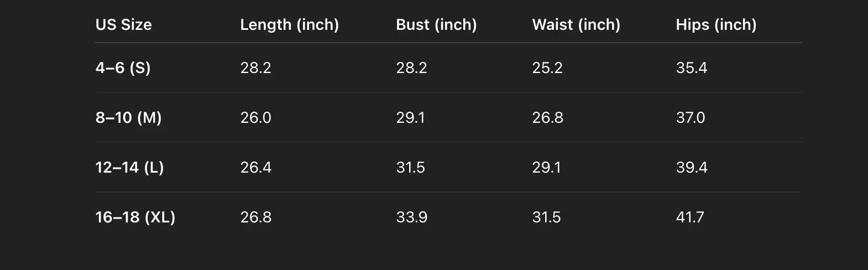Image resolution: width=868 pixels, height=270 pixels.
Task: Select the 12–14 (L) size row label
Action: click(x=129, y=168)
